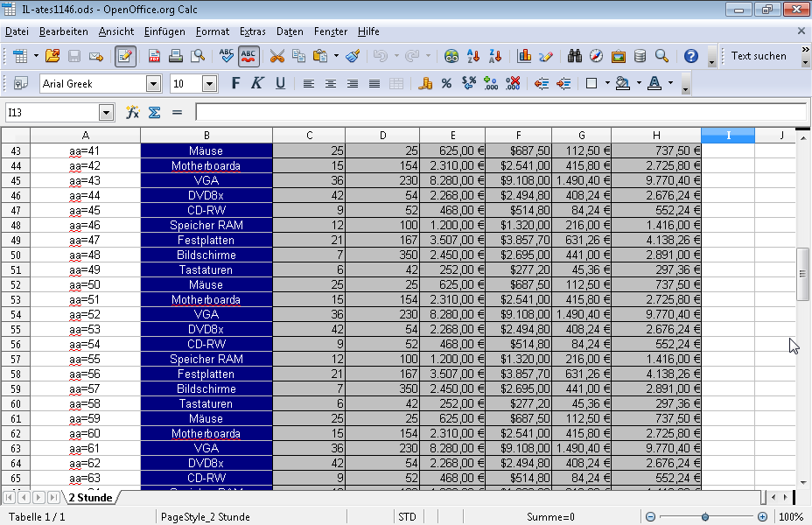This screenshot has height=525, width=812.
Task: Toggle Italic (K) formatting
Action: point(257,83)
